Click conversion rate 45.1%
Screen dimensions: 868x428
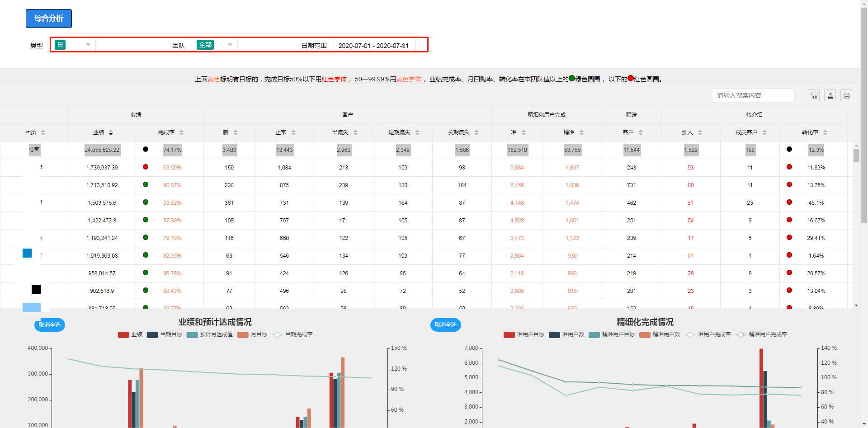coord(816,203)
